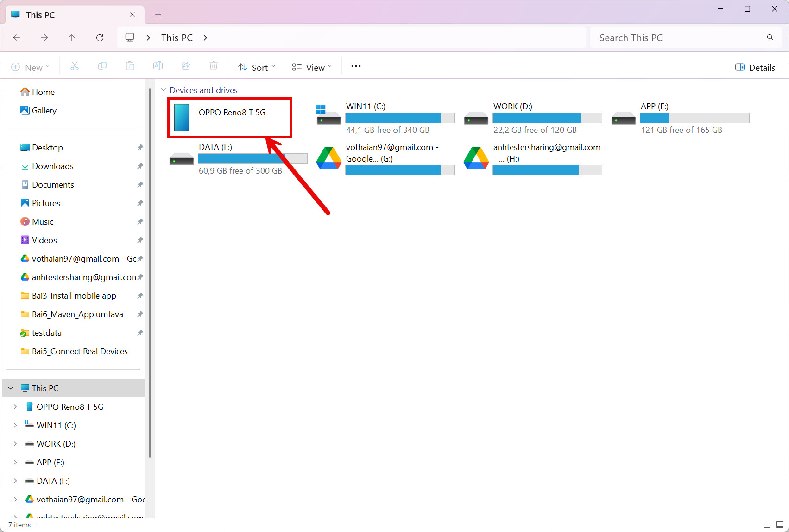The height and width of the screenshot is (532, 789).
Task: Open Bai5_Connect Real Devices folder
Action: (74, 351)
